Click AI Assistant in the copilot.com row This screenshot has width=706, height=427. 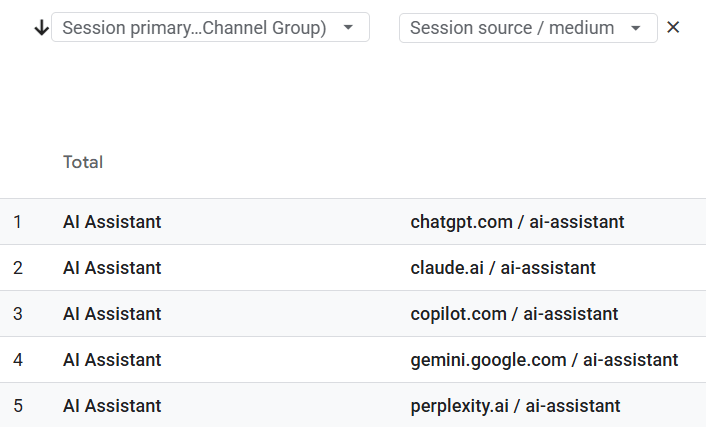[112, 314]
